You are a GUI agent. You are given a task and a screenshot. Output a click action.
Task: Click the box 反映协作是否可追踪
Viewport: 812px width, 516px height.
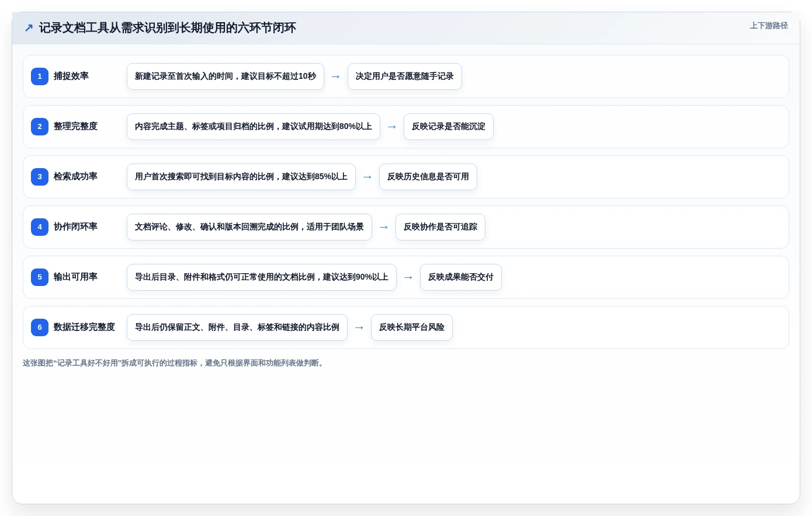pos(440,227)
